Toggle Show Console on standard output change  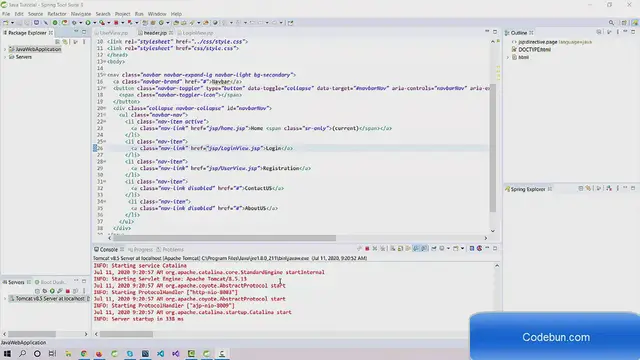click(416, 249)
